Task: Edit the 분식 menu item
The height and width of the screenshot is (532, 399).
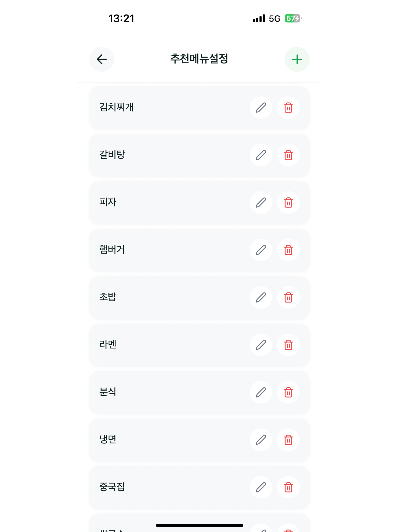Action: point(261,392)
